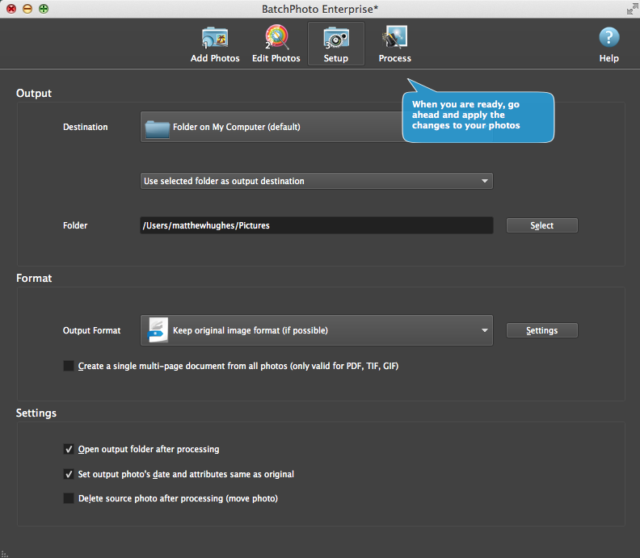The image size is (640, 558).
Task: Uncheck Open output folder after processing
Action: coord(69,449)
